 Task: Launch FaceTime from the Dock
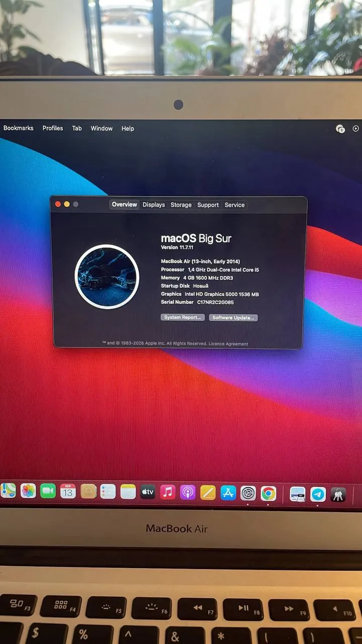pos(48,491)
